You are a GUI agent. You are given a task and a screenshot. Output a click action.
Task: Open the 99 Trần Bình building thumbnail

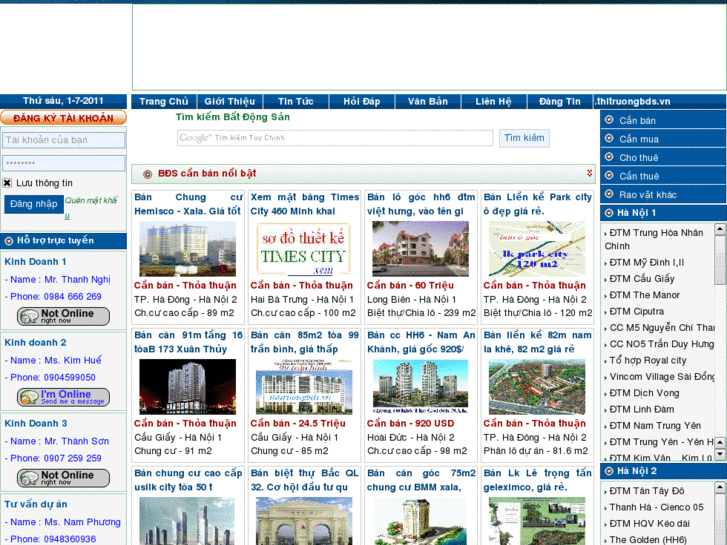pos(304,386)
